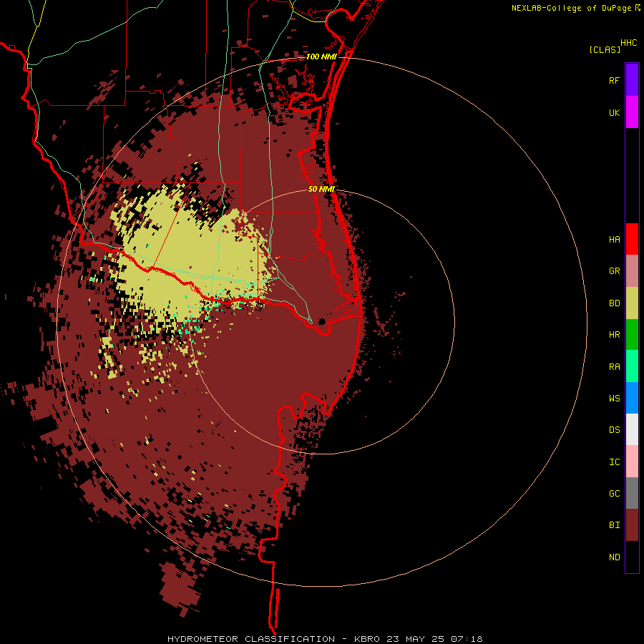Click the ND legend label
Image resolution: width=644 pixels, height=644 pixels.
click(x=614, y=557)
